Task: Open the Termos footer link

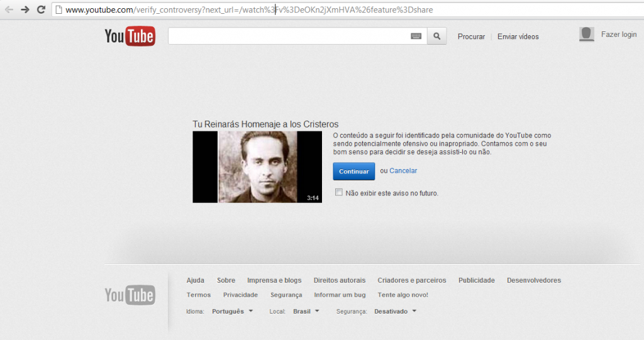Action: 198,295
